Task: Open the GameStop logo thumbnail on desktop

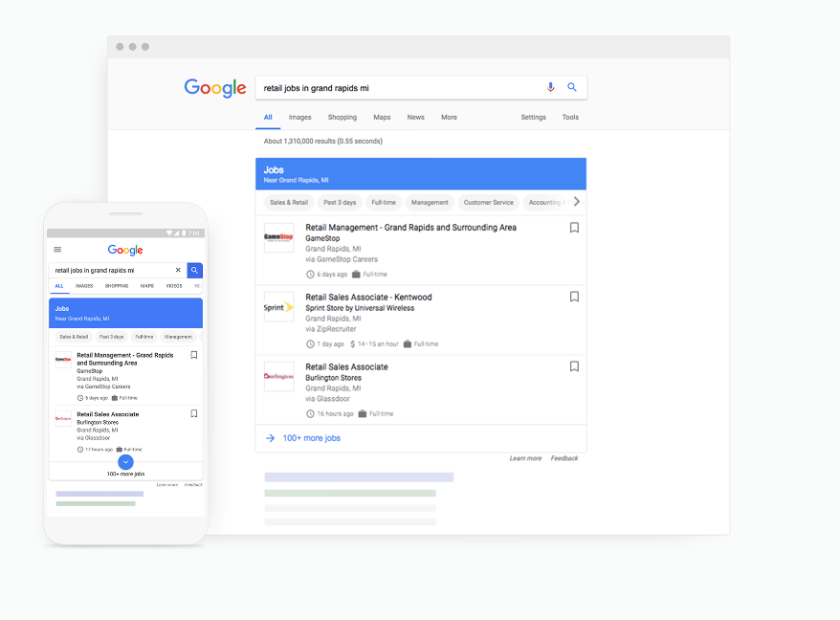Action: [278, 237]
